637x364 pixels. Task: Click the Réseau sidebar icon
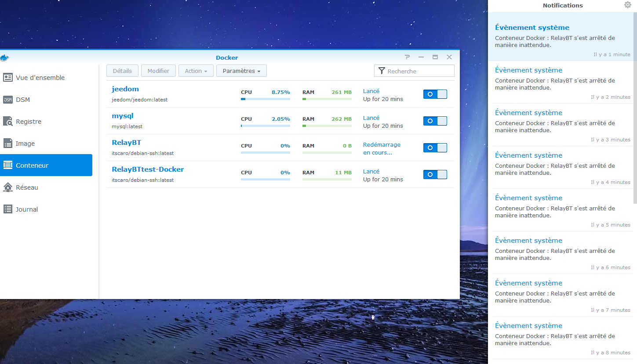[x=8, y=187]
